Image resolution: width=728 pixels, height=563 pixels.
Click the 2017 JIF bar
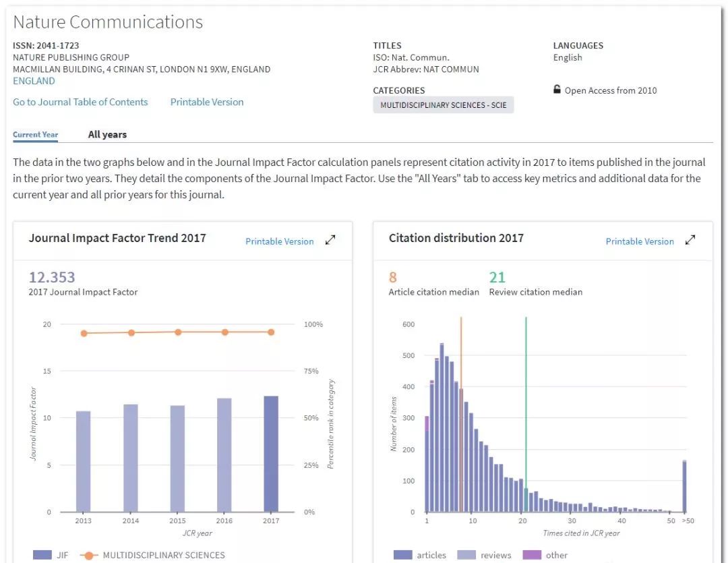(x=270, y=455)
